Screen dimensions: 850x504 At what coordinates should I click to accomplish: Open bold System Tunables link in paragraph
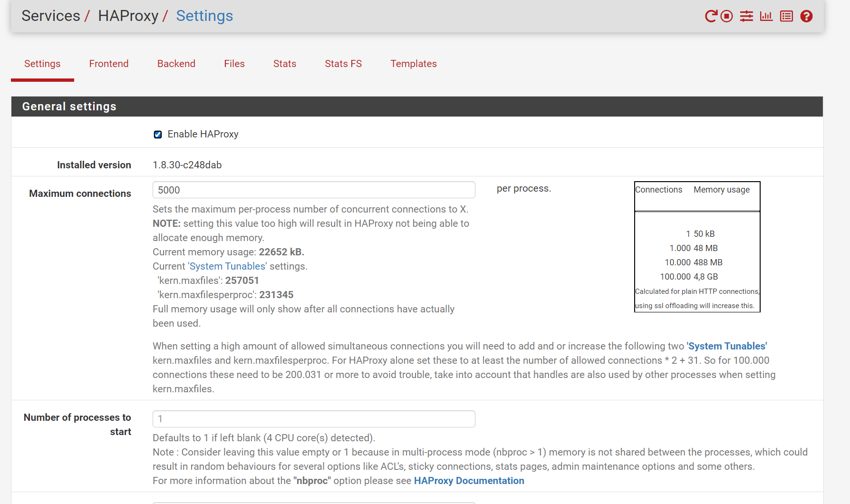point(727,346)
